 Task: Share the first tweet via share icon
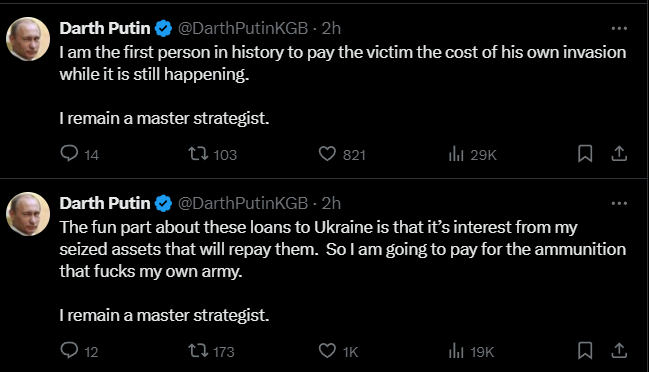pyautogui.click(x=619, y=154)
